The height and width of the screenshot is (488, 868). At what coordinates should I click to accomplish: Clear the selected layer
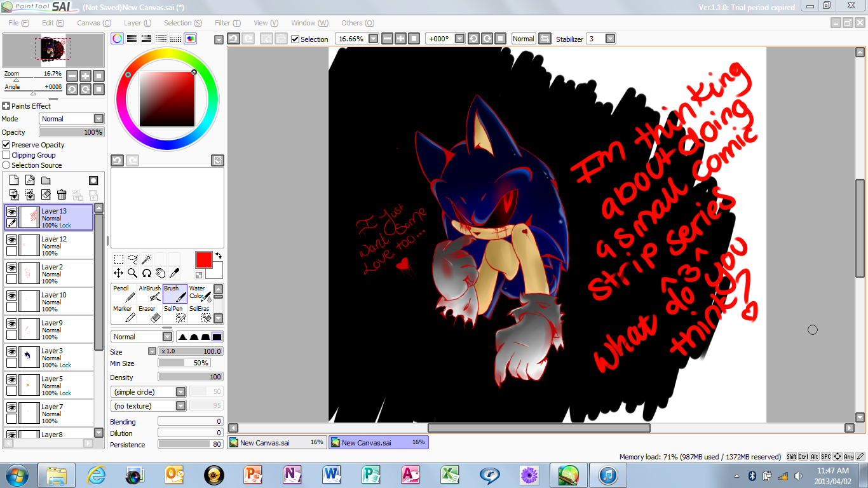pos(46,194)
